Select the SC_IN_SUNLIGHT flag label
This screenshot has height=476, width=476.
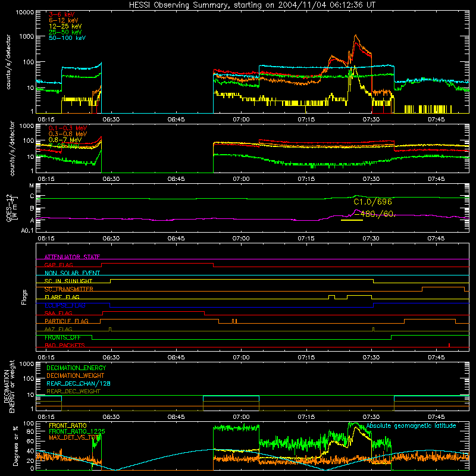(x=68, y=281)
